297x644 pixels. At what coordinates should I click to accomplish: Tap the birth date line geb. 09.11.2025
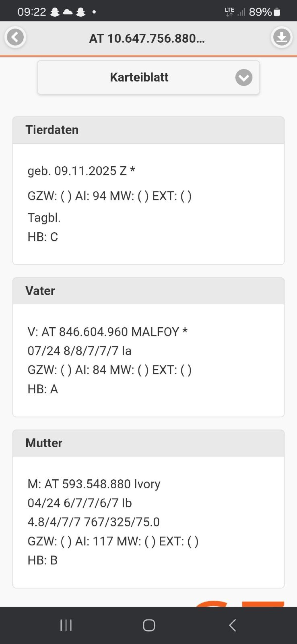(x=81, y=171)
